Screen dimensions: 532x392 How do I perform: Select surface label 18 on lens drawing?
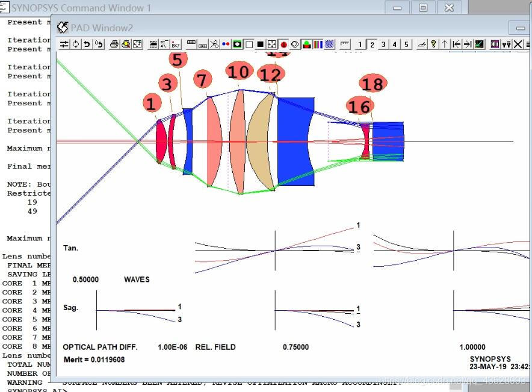click(373, 84)
